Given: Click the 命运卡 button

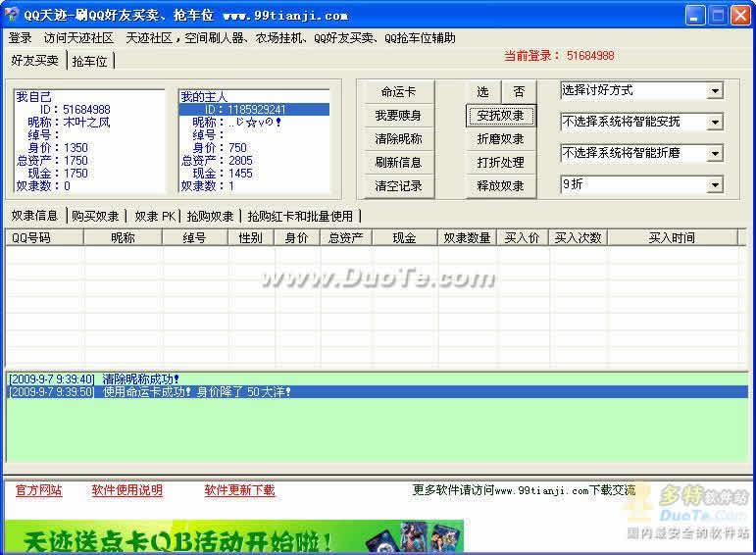Looking at the screenshot, I should [399, 91].
